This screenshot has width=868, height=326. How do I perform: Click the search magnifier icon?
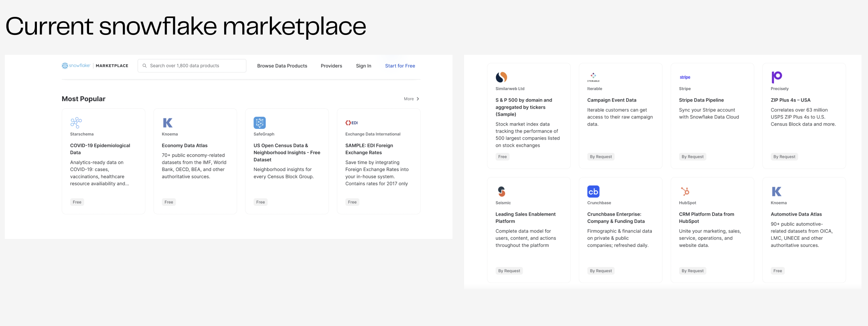[144, 65]
